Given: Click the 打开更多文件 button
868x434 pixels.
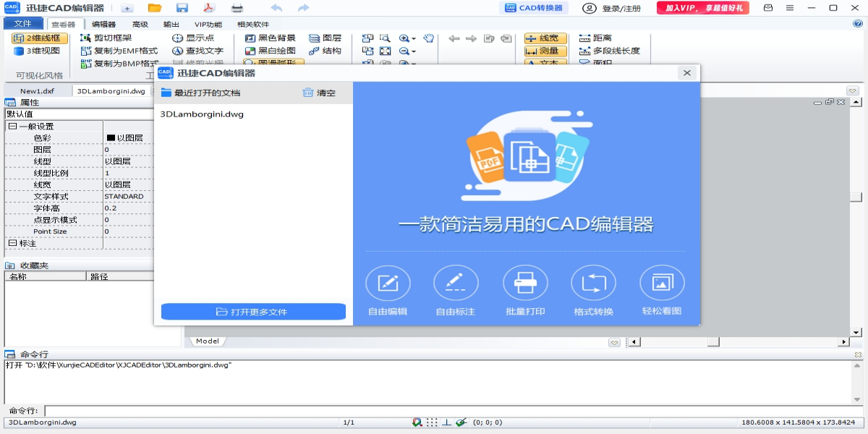Looking at the screenshot, I should [252, 312].
